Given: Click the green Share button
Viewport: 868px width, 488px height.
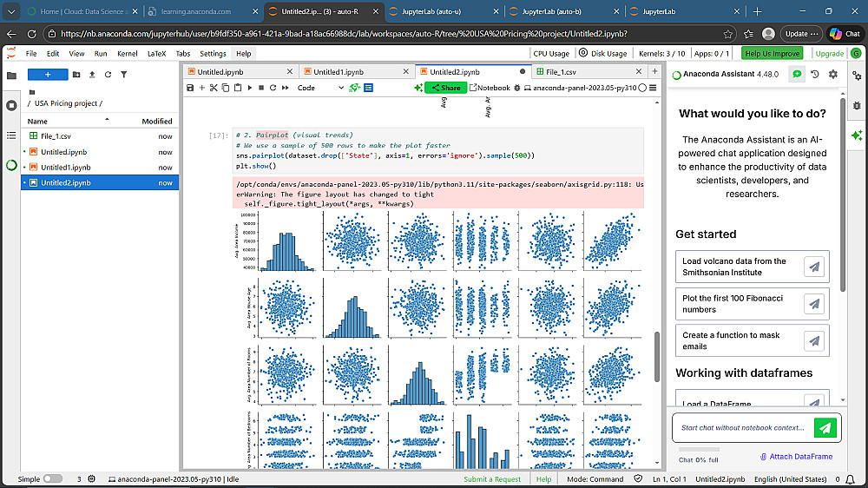Looking at the screenshot, I should point(446,88).
